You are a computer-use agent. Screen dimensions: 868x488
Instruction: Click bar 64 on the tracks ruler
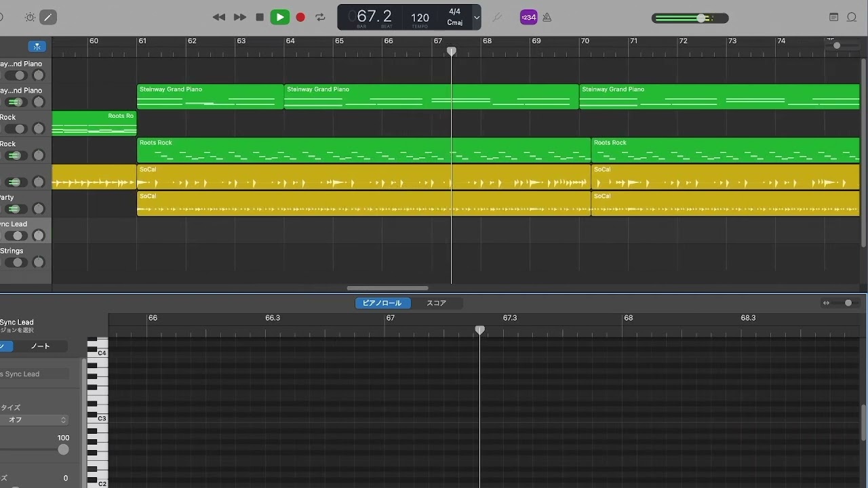(290, 41)
